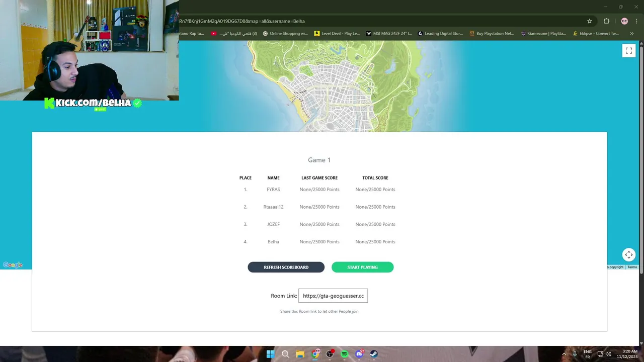Click FYRAS's last game score cell
The height and width of the screenshot is (362, 644).
319,190
